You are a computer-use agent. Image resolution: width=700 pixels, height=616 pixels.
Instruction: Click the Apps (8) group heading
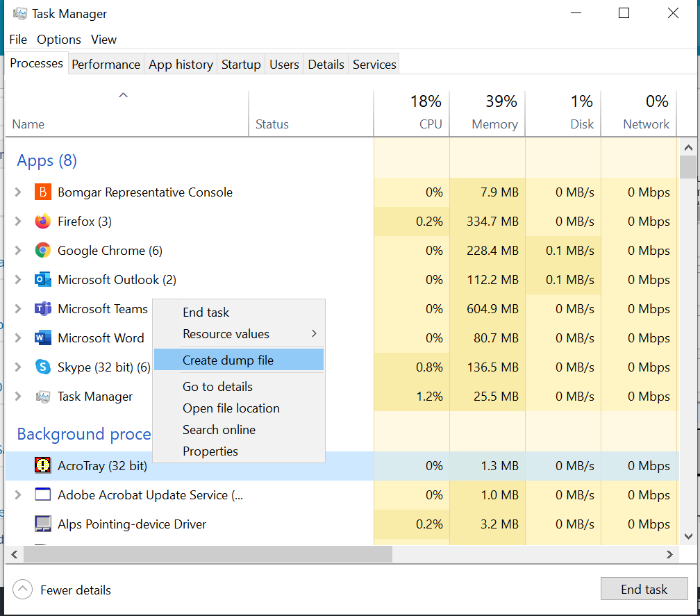(x=47, y=160)
